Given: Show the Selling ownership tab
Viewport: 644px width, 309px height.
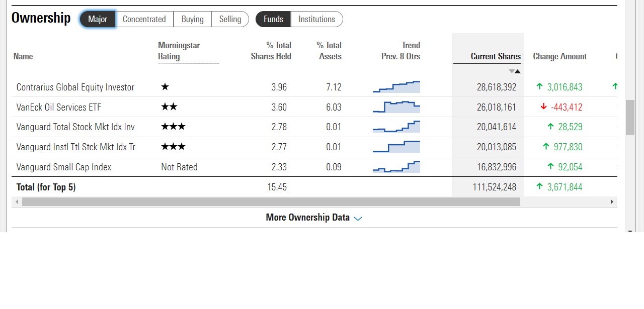Looking at the screenshot, I should coord(230,19).
